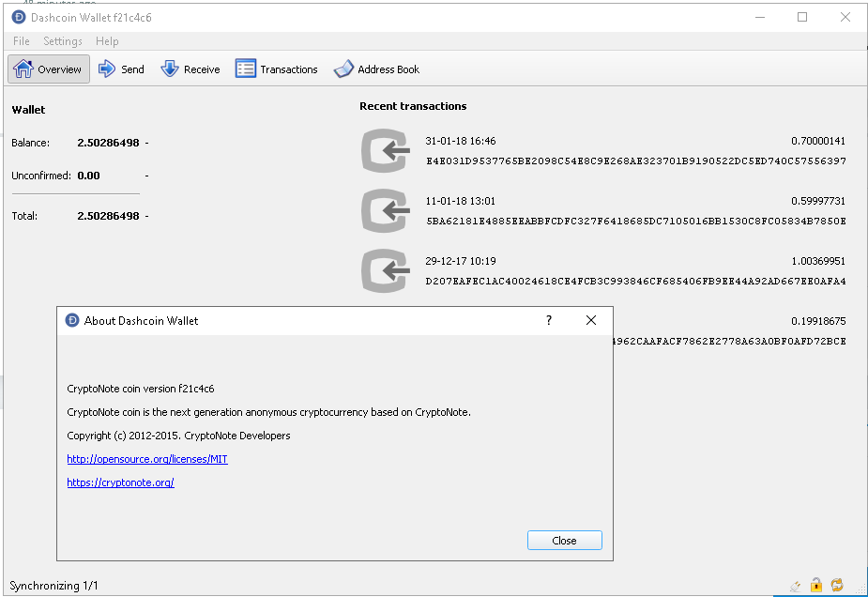Click incoming transaction icon for 11-01-18

tap(386, 210)
